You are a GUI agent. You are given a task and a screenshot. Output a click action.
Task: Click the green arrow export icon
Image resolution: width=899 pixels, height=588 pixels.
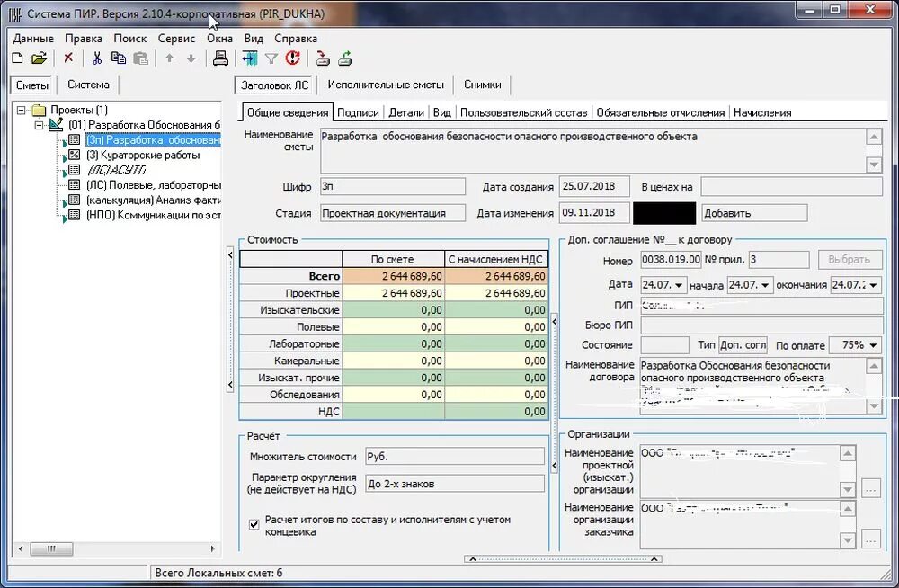coord(345,58)
